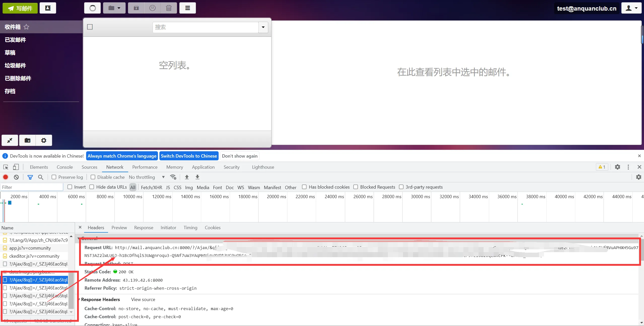Export HAR file with download arrow icon
This screenshot has height=326, width=644.
(197, 177)
